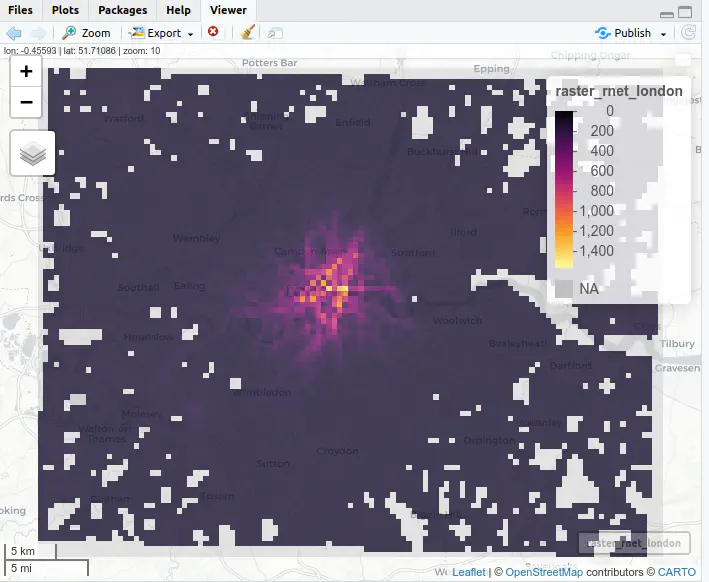Show viewer content in new window
The height and width of the screenshot is (582, 709).
coord(275,32)
